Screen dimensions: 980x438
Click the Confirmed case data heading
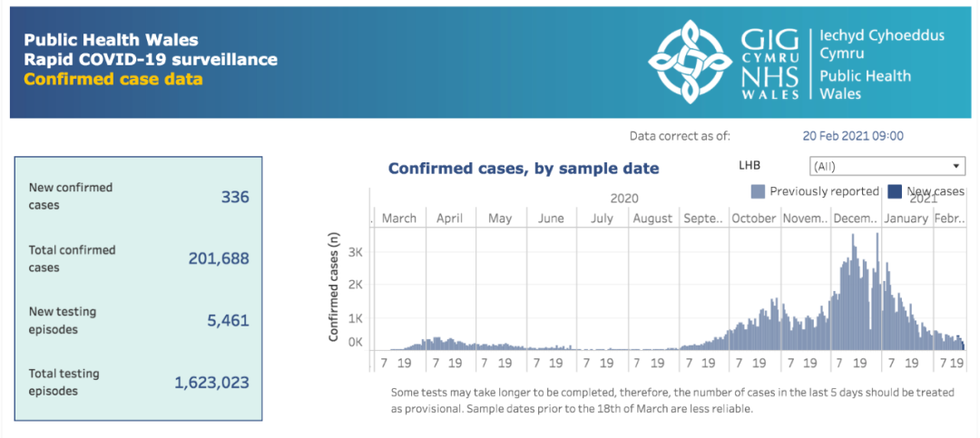[113, 80]
